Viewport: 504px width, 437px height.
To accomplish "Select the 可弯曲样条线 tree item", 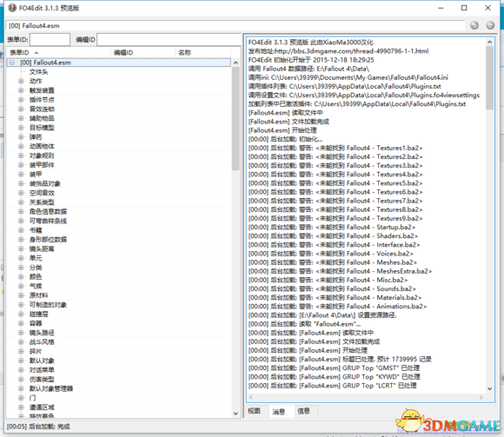I will [x=48, y=221].
